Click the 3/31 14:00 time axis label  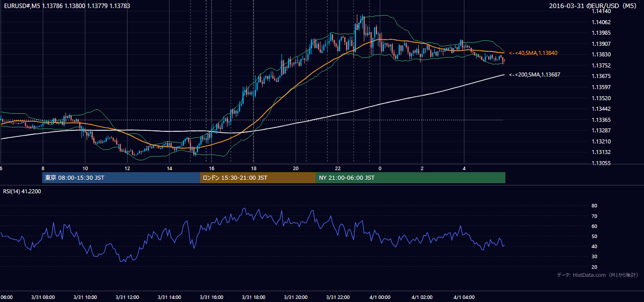(169, 297)
